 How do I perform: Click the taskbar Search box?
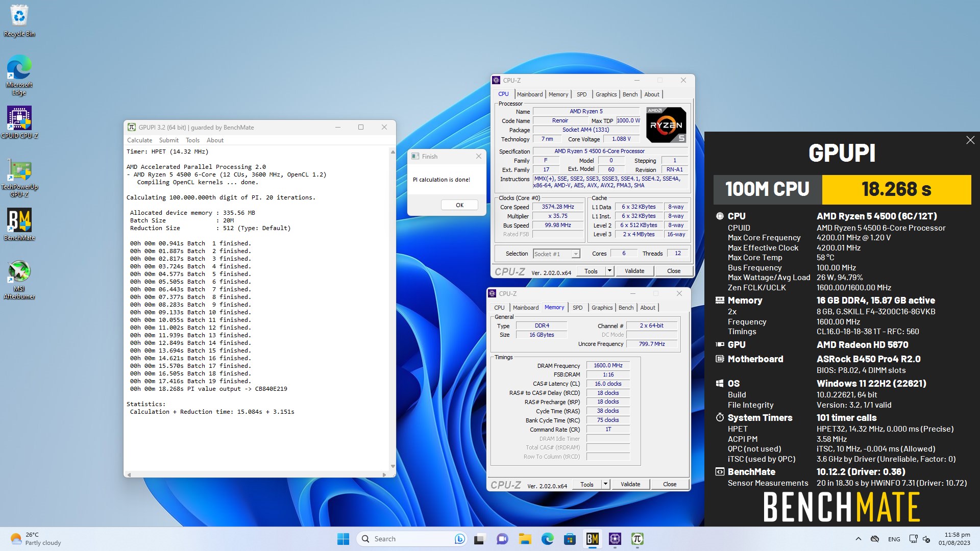click(x=412, y=539)
